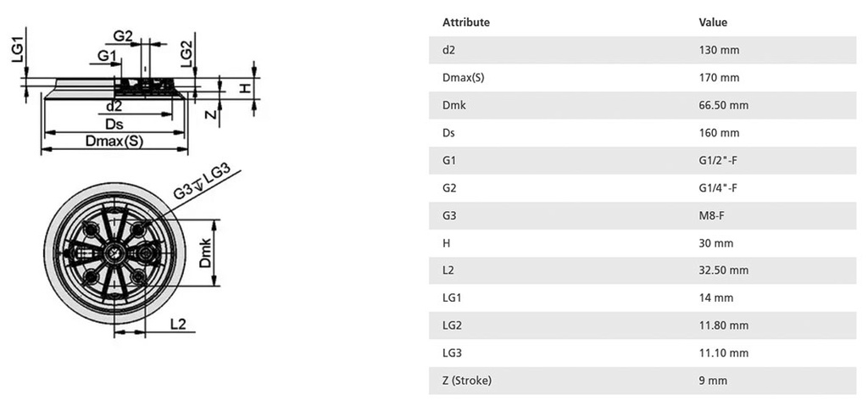Viewport: 868px width, 406px height.
Task: Click the G2 thread value G1/4"-F
Action: point(718,188)
